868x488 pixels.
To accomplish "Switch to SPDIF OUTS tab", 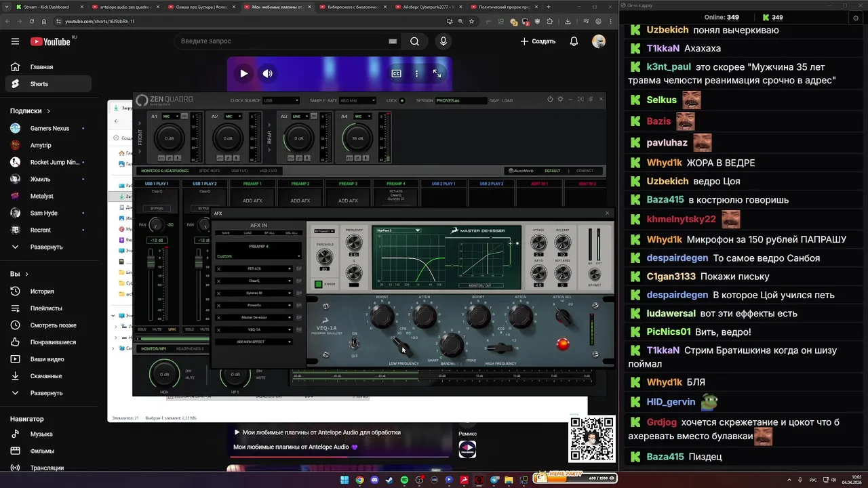I will point(209,171).
